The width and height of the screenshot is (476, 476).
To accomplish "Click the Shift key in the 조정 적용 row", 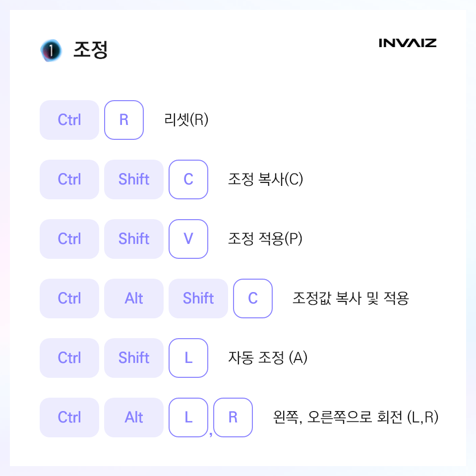I will (133, 239).
